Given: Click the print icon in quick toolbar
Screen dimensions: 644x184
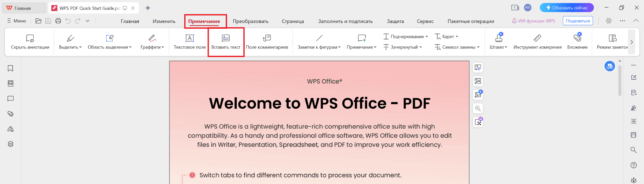Looking at the screenshot, I should click(58, 21).
